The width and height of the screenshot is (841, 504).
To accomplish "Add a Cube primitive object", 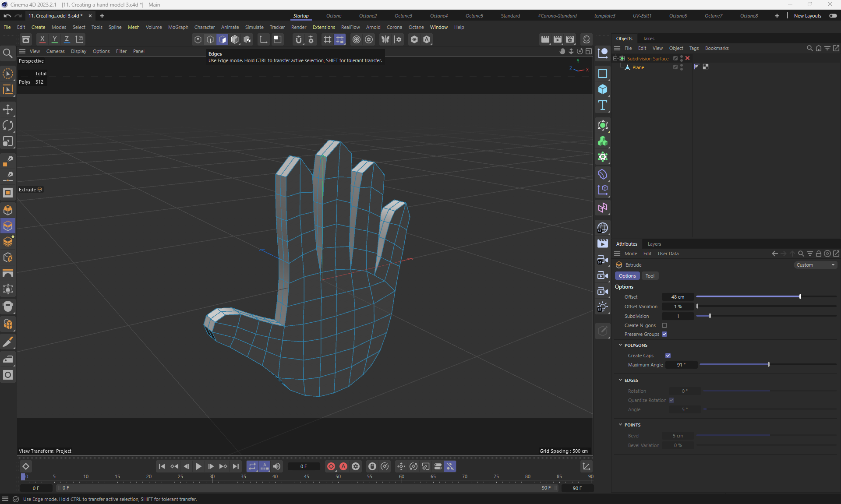I will tap(603, 89).
